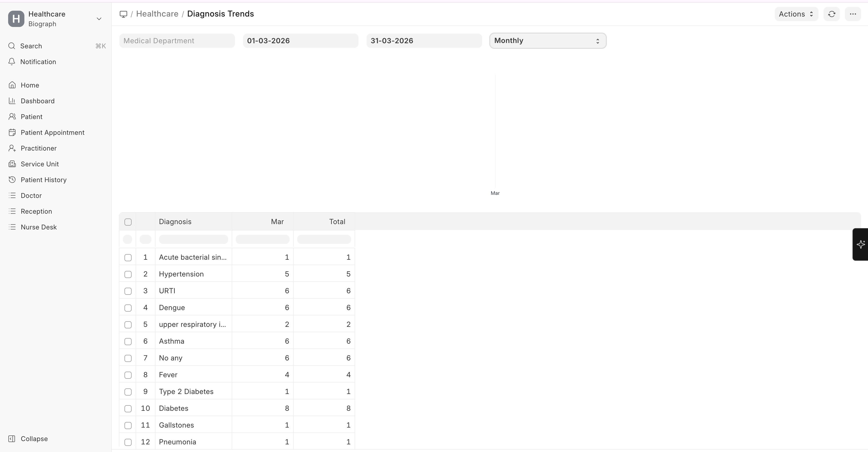Click the Notification bell icon
This screenshot has height=452, width=868.
[x=12, y=62]
